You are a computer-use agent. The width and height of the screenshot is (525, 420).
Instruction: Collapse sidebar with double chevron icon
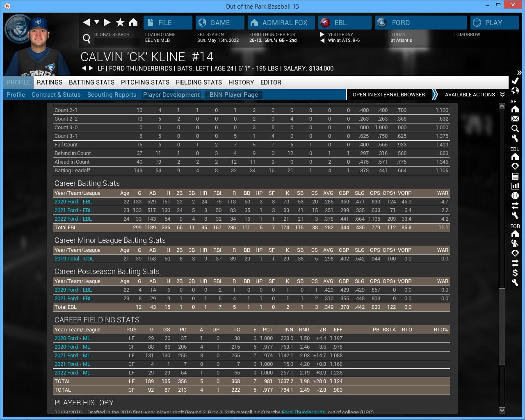click(519, 73)
